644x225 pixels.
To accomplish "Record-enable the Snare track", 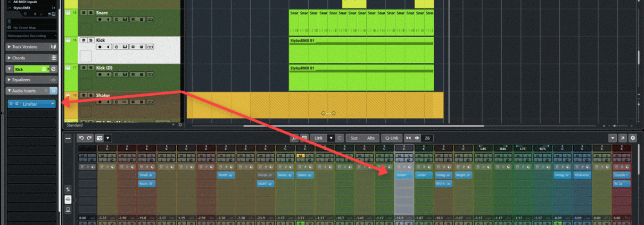I will [100, 19].
